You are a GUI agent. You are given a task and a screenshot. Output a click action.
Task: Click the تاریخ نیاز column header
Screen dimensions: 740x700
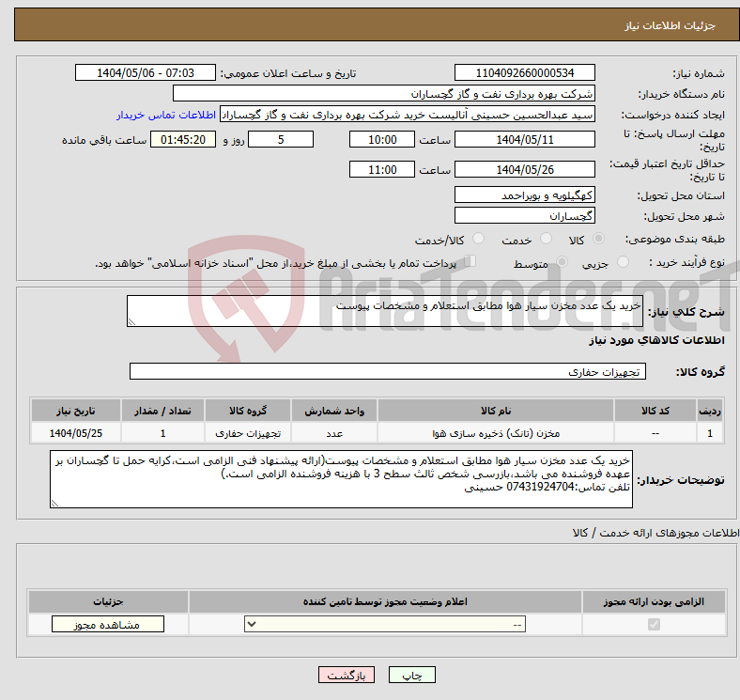point(76,412)
